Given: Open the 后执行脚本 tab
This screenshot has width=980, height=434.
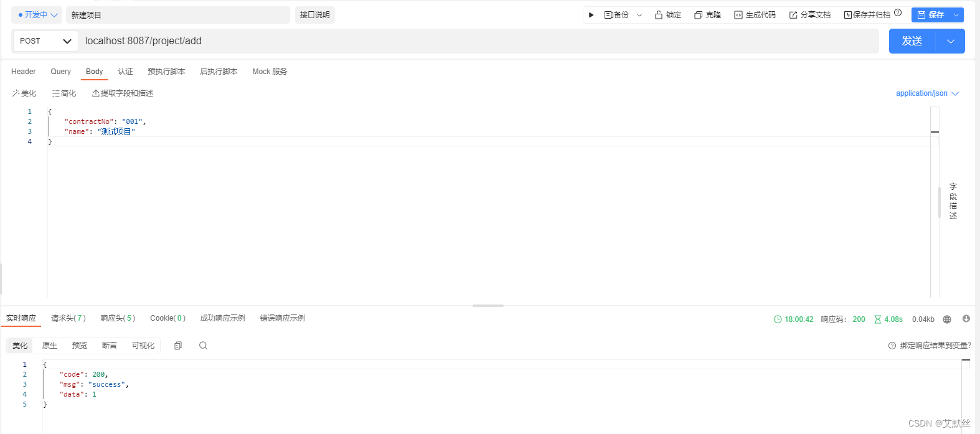Looking at the screenshot, I should point(219,72).
